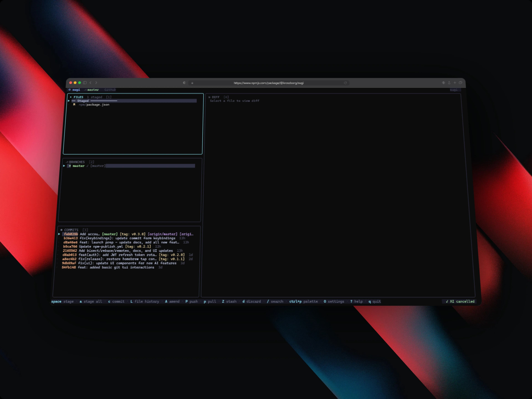Click the circle icon next to sugi
532x399 pixels.
(x=70, y=90)
